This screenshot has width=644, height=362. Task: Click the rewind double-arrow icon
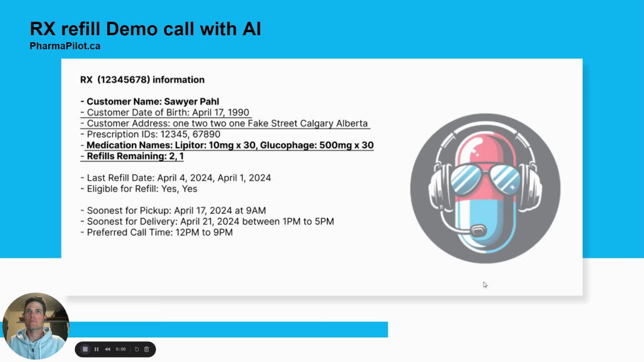click(x=108, y=349)
